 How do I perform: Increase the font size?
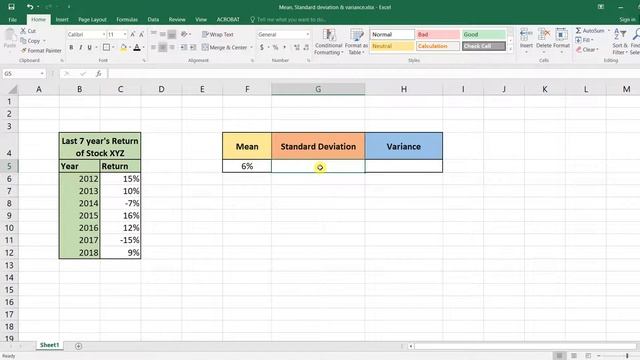(x=133, y=35)
